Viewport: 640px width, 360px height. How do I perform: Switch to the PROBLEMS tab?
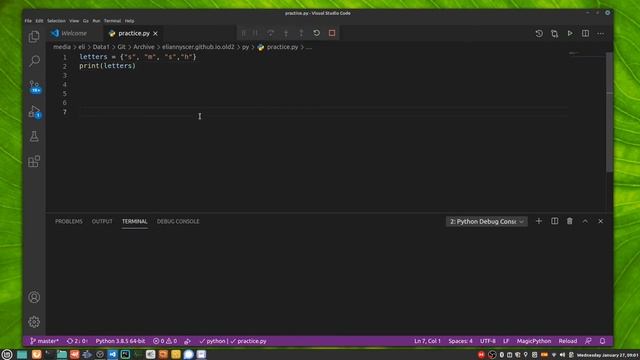[69, 221]
